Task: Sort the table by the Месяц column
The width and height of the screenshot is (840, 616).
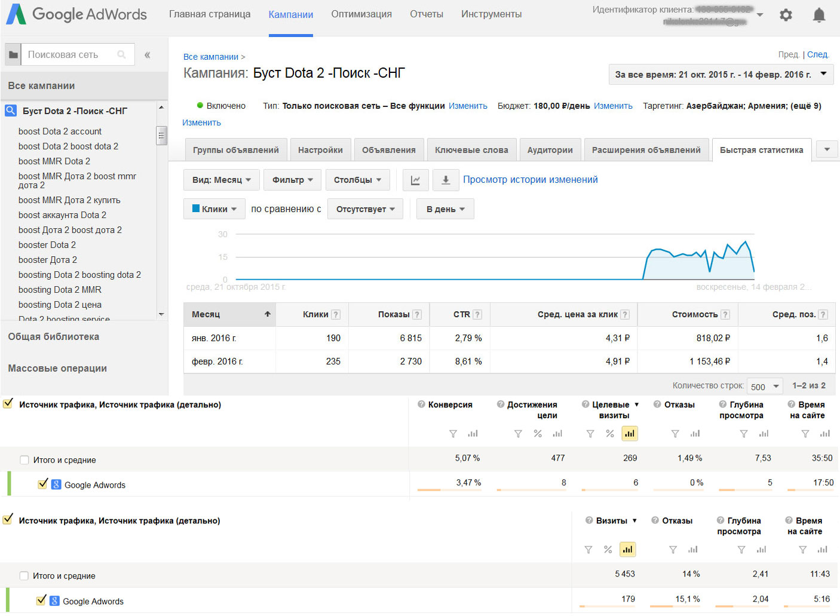Action: [x=229, y=314]
